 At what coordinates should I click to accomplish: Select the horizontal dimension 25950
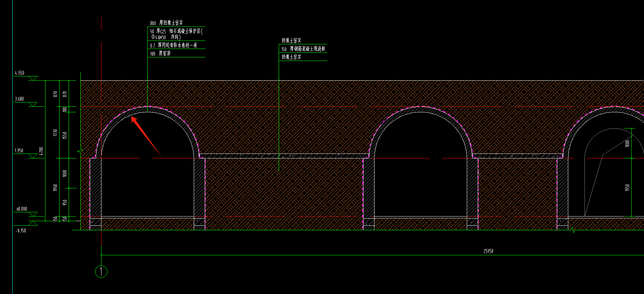(488, 251)
